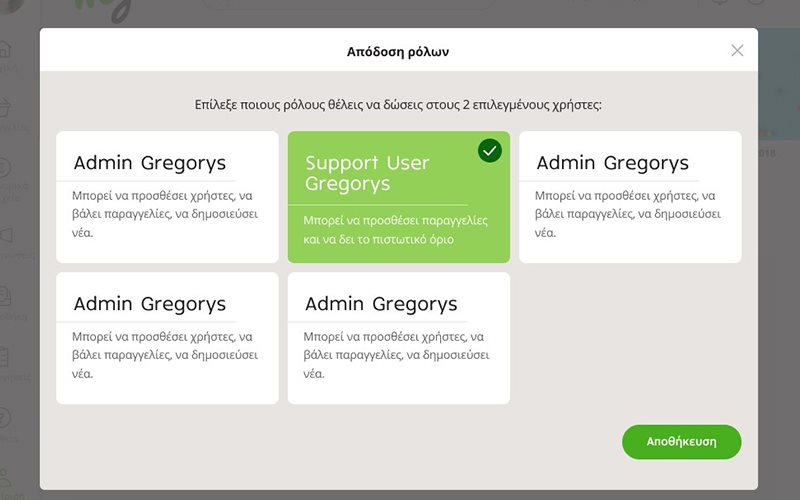Image resolution: width=800 pixels, height=500 pixels.
Task: Choose the bottom-left Admin Gregorys role card
Action: point(167,338)
